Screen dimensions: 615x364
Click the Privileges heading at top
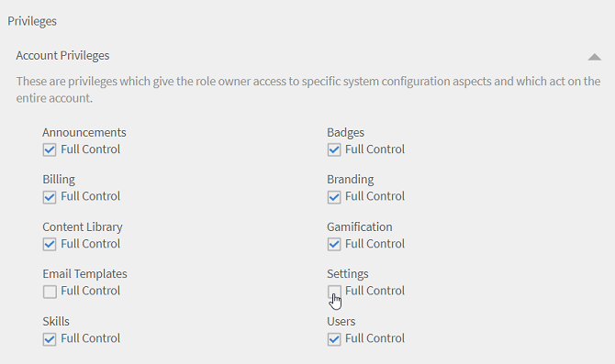pos(32,21)
